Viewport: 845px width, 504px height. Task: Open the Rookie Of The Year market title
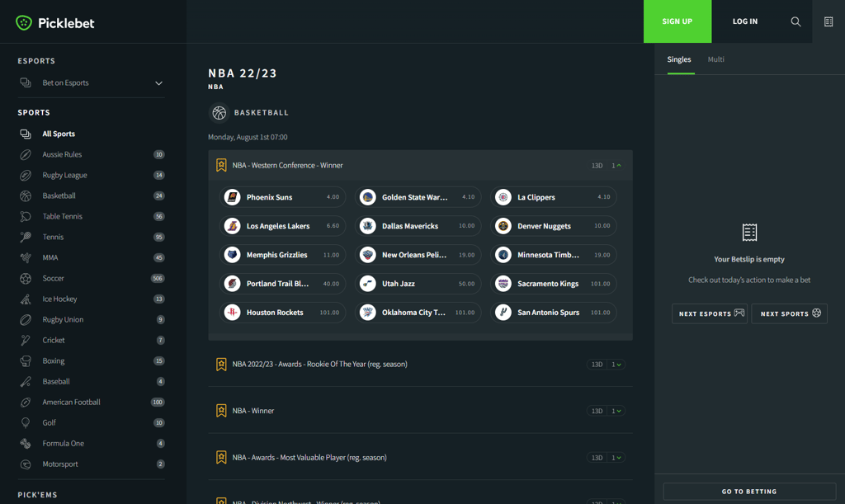pyautogui.click(x=319, y=365)
